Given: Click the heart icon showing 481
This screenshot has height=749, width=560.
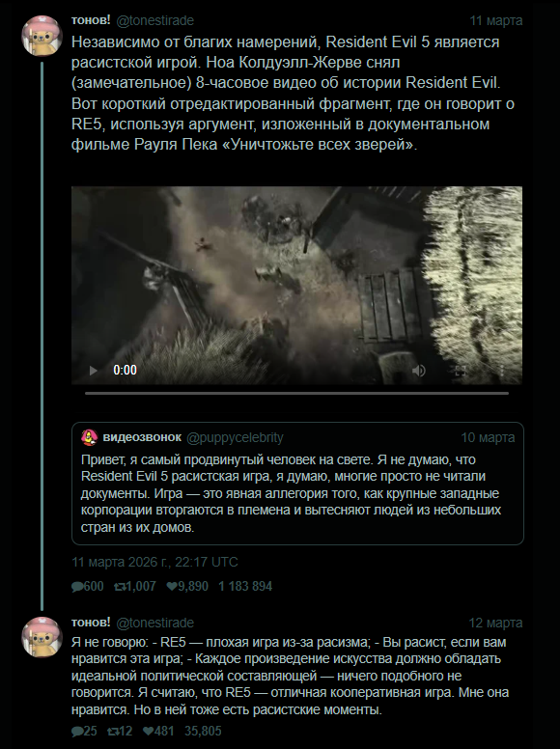Looking at the screenshot, I should (148, 731).
